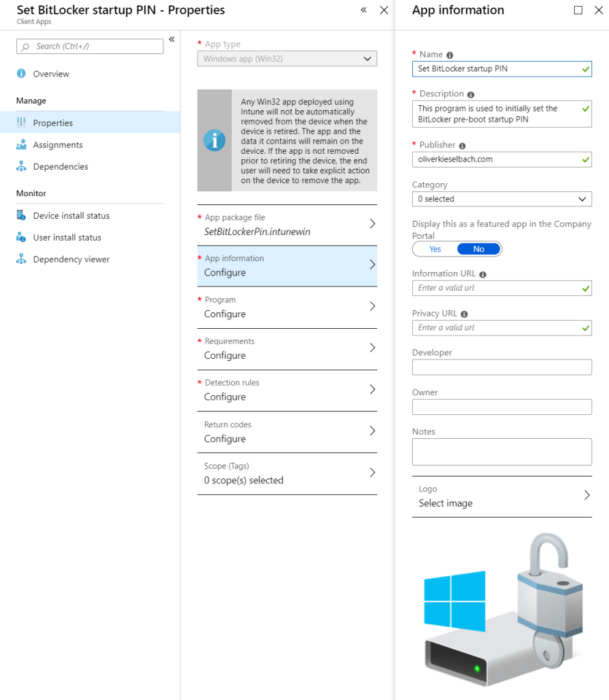Expand the App information Configure row
Image resolution: width=609 pixels, height=700 pixels.
coord(286,266)
